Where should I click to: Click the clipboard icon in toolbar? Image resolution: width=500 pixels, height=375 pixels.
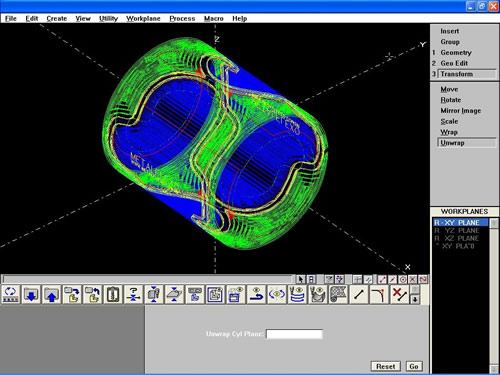point(113,294)
